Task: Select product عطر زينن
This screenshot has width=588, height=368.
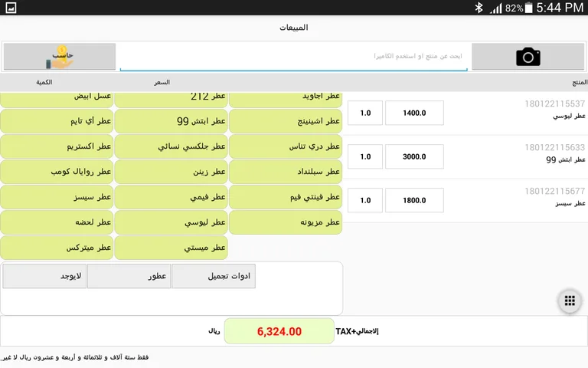Action: click(171, 172)
